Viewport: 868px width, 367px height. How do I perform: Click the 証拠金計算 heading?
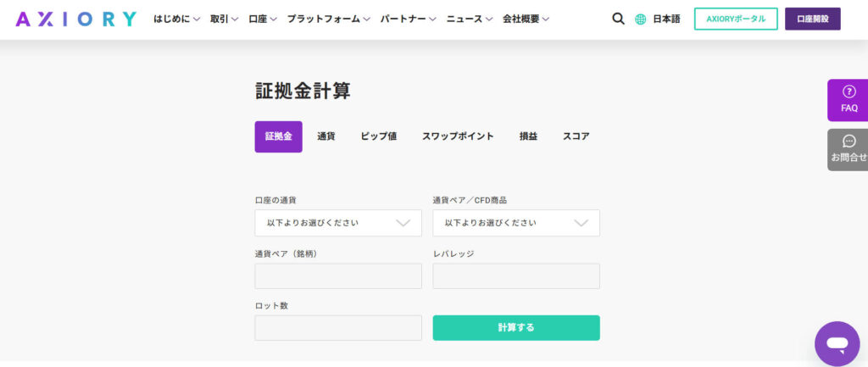[x=303, y=91]
